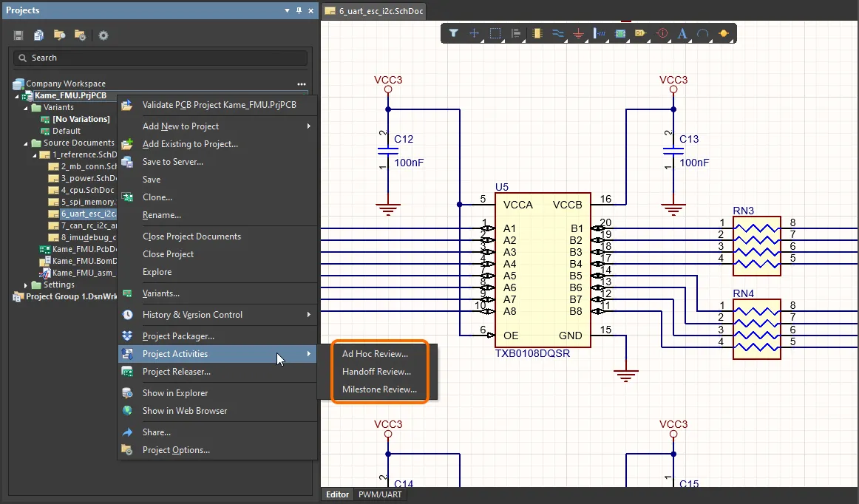
Task: Select the rectangle selection tool icon
Action: pos(495,33)
